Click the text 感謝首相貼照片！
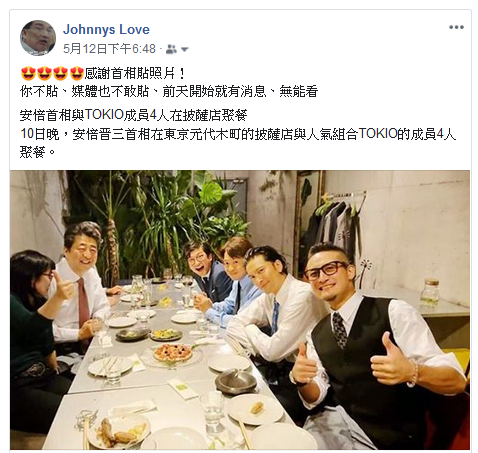 [x=135, y=73]
